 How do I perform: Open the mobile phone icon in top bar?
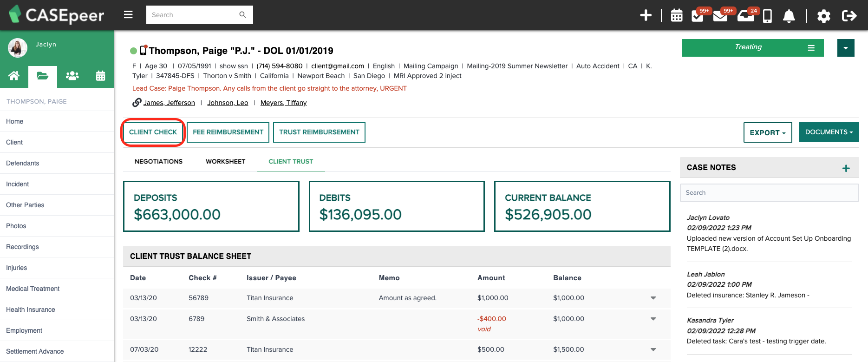coord(767,16)
